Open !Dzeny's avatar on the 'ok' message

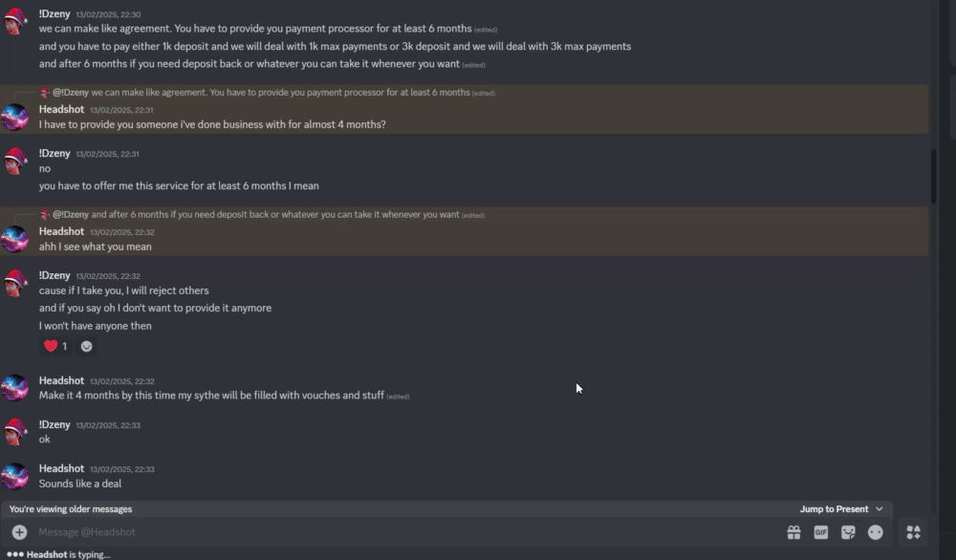(14, 431)
